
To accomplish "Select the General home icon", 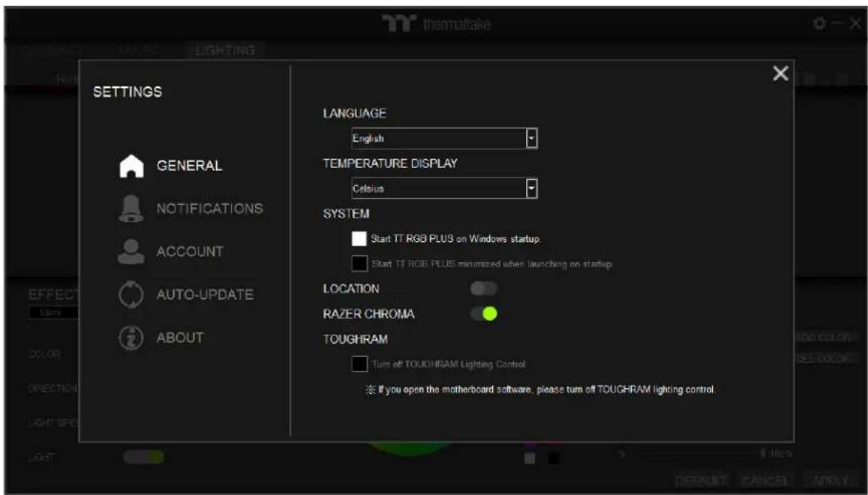I will click(131, 166).
